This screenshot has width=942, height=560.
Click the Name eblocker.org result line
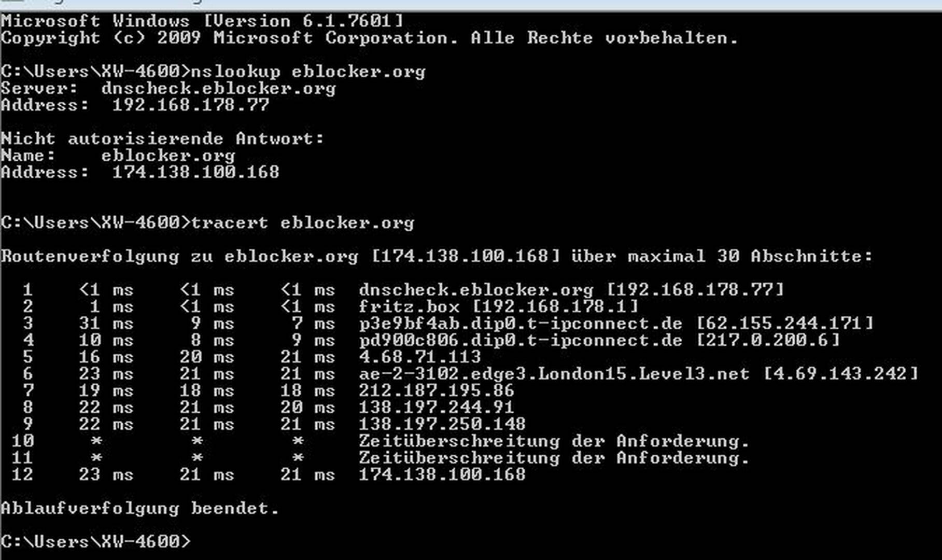118,156
